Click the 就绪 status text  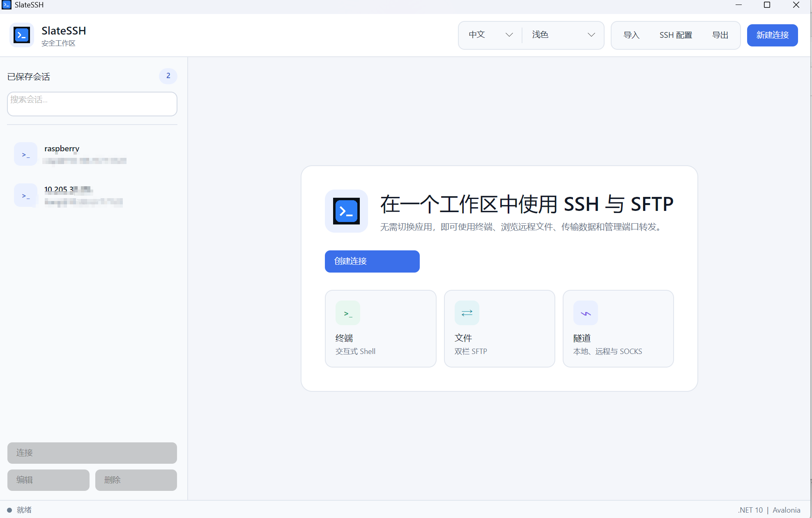click(x=24, y=510)
